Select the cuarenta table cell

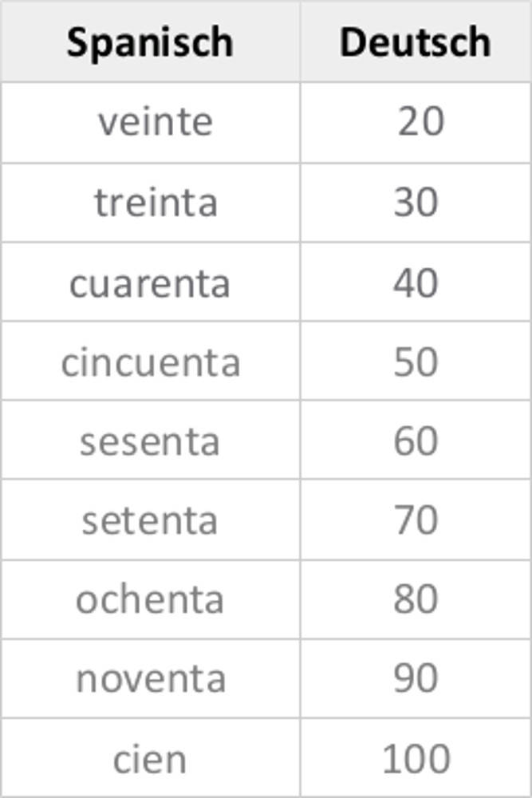(x=149, y=282)
